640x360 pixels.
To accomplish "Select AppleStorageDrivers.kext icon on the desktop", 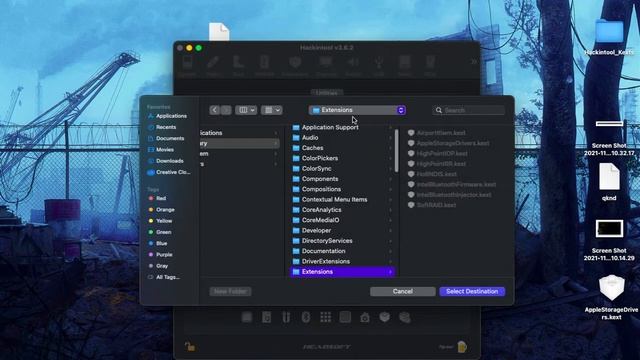I will pyautogui.click(x=611, y=288).
